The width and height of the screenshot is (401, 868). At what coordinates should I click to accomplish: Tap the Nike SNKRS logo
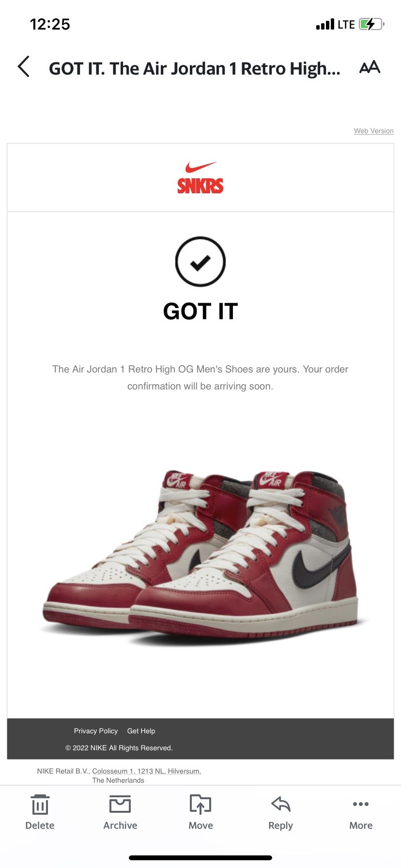point(200,178)
